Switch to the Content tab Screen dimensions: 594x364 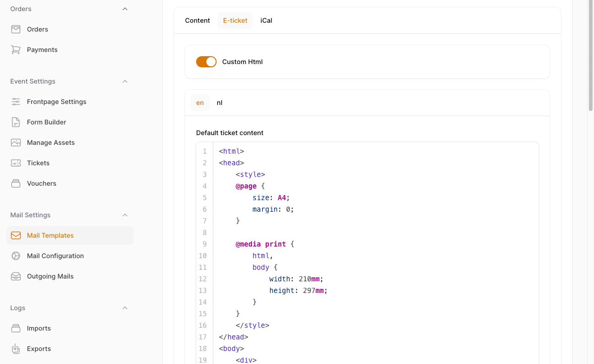(x=198, y=20)
